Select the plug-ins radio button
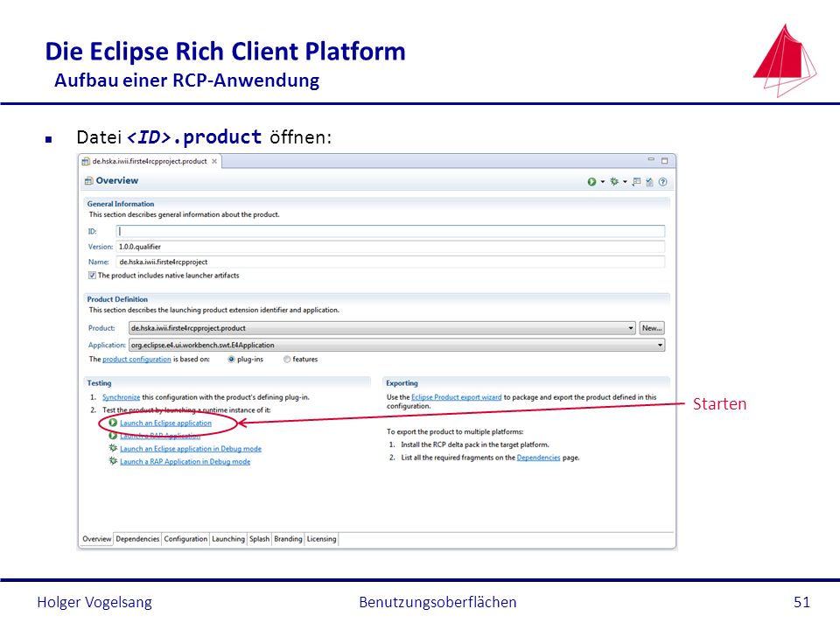This screenshot has width=840, height=630. [231, 360]
